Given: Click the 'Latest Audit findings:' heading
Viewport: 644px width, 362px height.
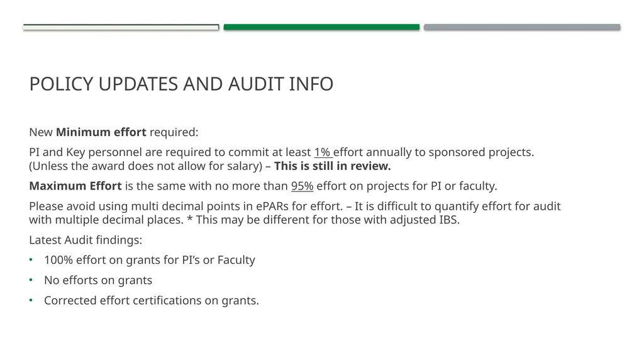Looking at the screenshot, I should (86, 240).
